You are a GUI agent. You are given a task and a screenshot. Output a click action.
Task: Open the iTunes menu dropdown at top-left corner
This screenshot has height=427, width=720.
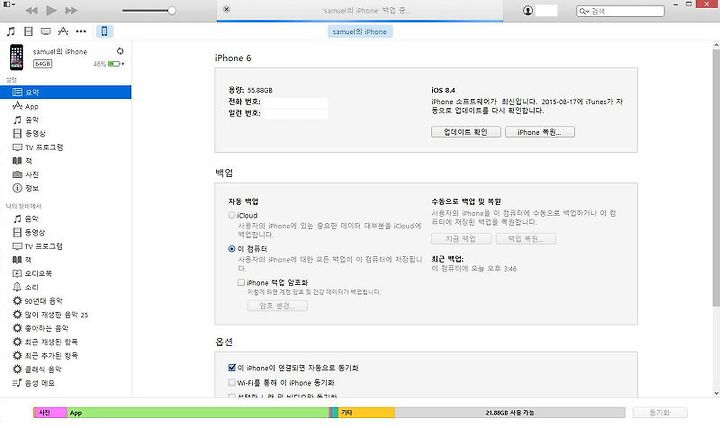[x=9, y=4]
